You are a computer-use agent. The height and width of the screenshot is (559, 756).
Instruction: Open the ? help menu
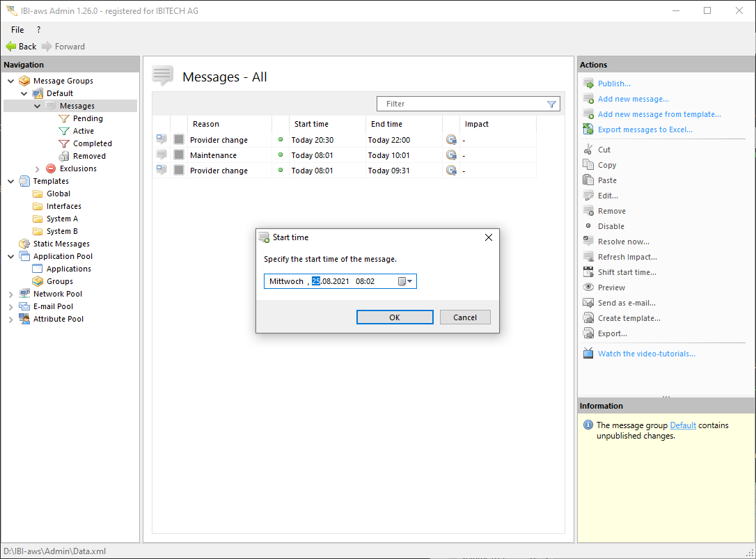point(38,30)
